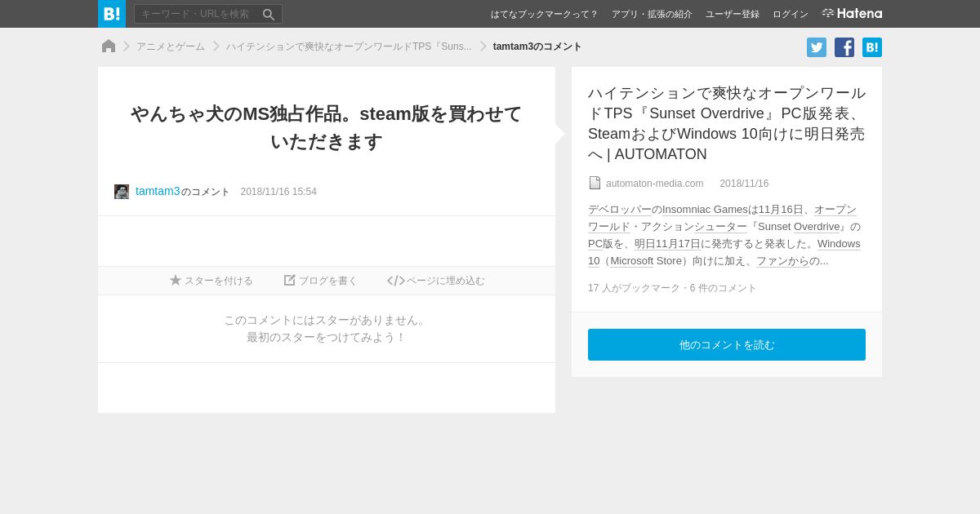Open the シューター keyword link
This screenshot has width=980, height=514.
click(721, 227)
